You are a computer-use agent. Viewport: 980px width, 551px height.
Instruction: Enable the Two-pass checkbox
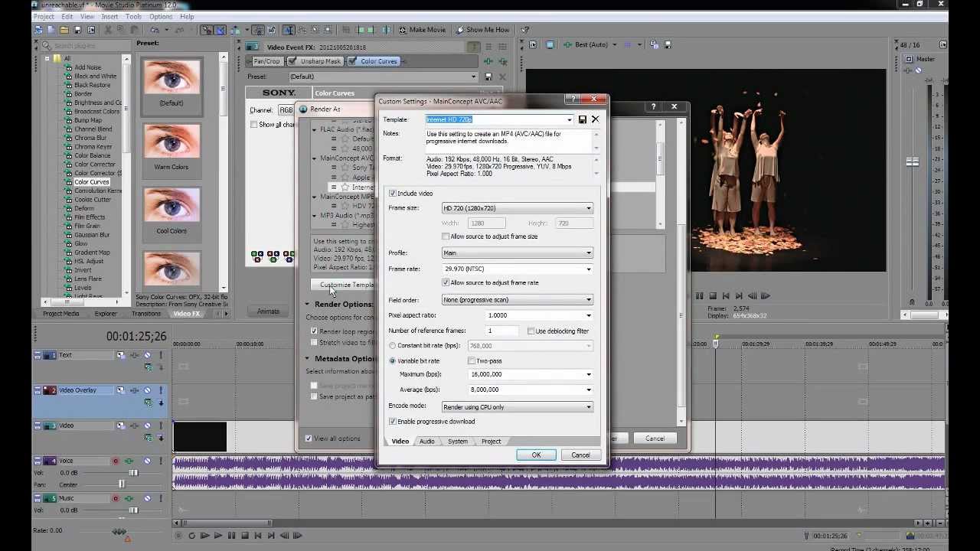click(472, 361)
